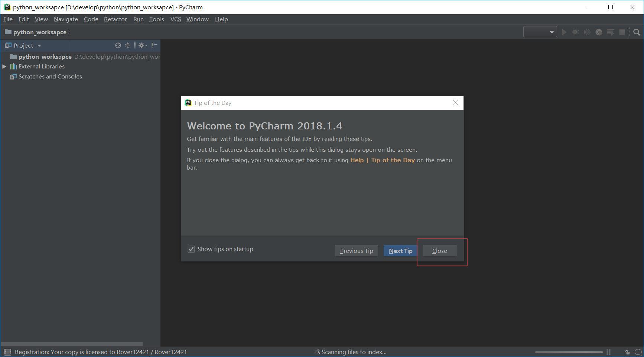
Task: Start debugging with the bug icon
Action: coord(576,32)
